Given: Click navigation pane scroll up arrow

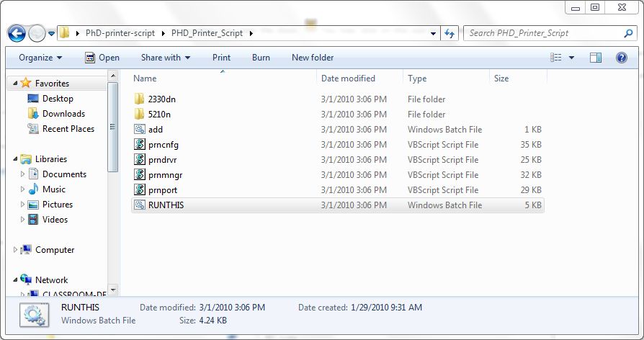Looking at the screenshot, I should pyautogui.click(x=113, y=76).
